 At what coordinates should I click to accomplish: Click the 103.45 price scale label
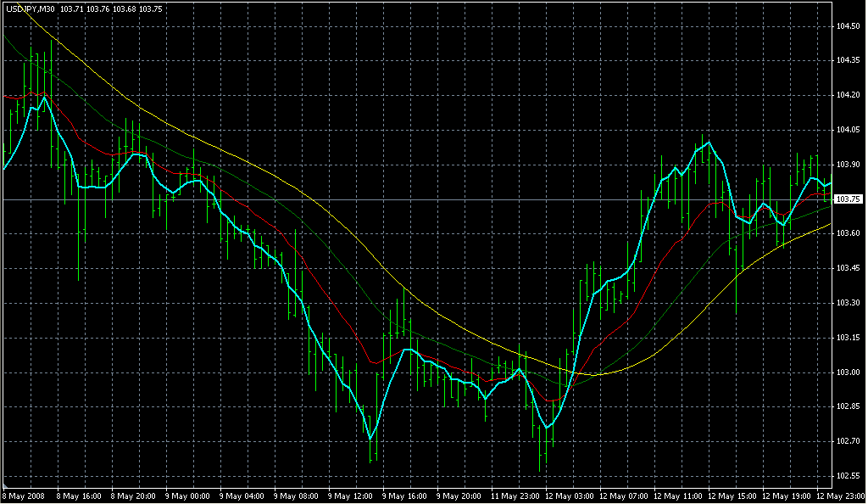847,268
